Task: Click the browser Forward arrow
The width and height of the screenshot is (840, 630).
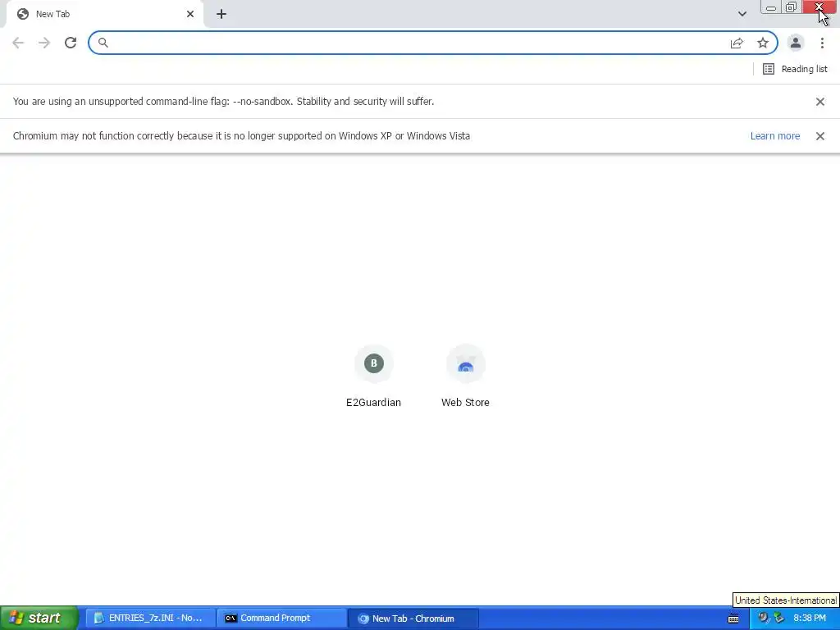Action: (x=44, y=43)
